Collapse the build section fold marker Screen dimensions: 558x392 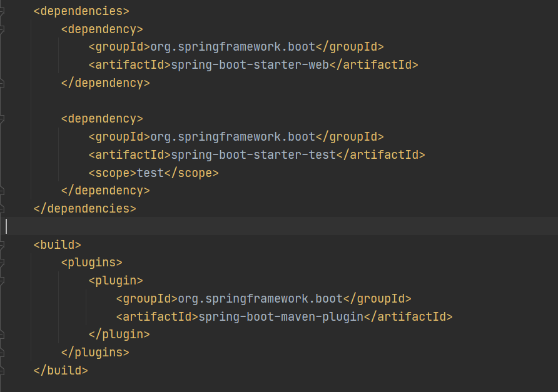click(2, 244)
